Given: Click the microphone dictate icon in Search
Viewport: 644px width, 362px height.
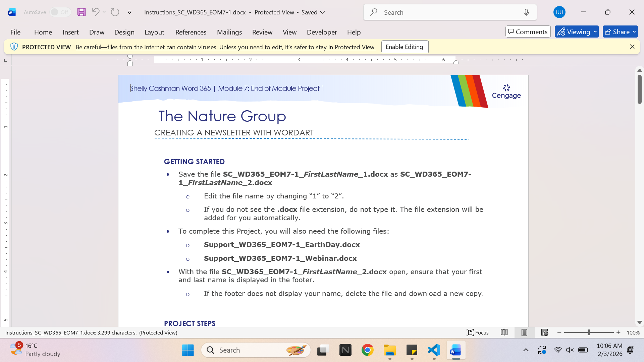Looking at the screenshot, I should click(526, 12).
